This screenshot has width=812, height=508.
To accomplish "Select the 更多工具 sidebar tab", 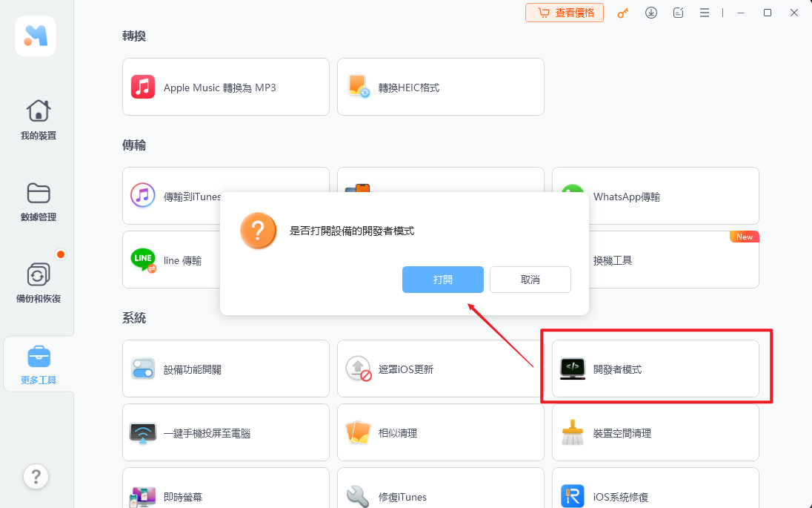I will (38, 365).
